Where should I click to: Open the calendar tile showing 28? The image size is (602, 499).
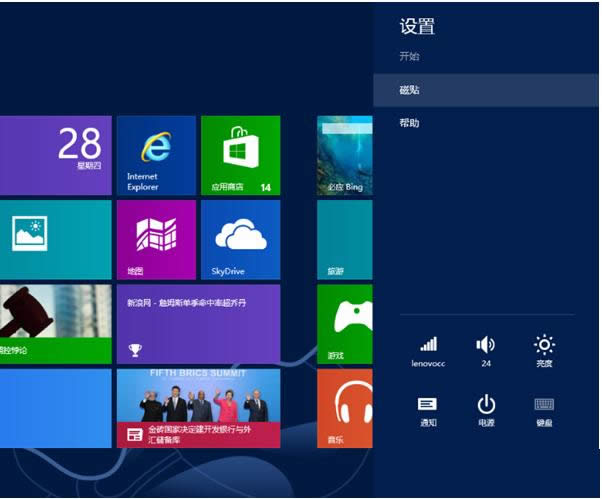click(56, 155)
